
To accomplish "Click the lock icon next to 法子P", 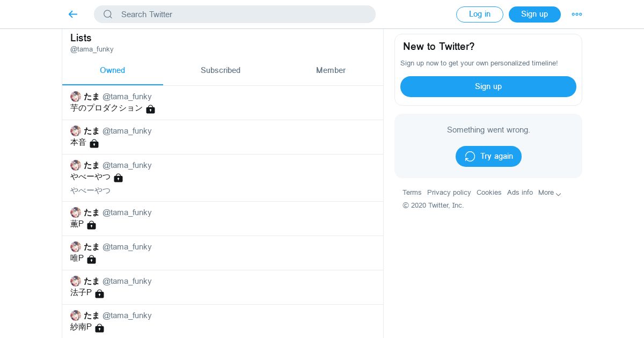I will click(99, 293).
